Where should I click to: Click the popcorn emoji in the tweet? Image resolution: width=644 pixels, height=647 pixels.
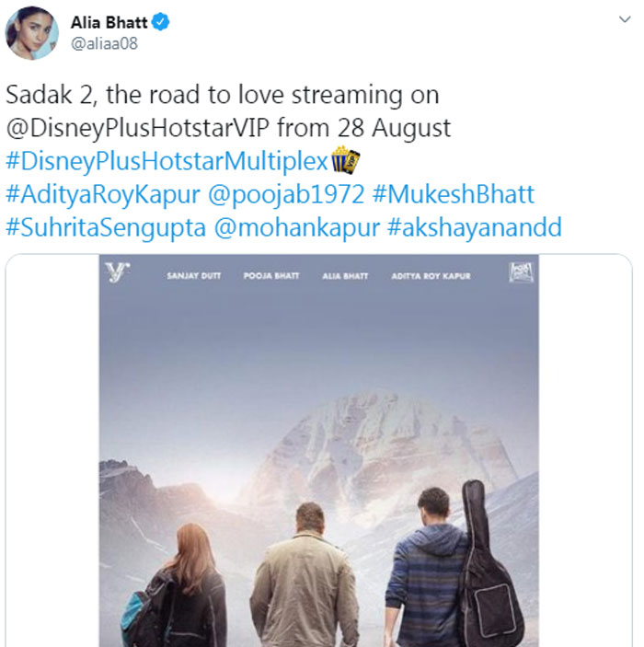pos(345,160)
